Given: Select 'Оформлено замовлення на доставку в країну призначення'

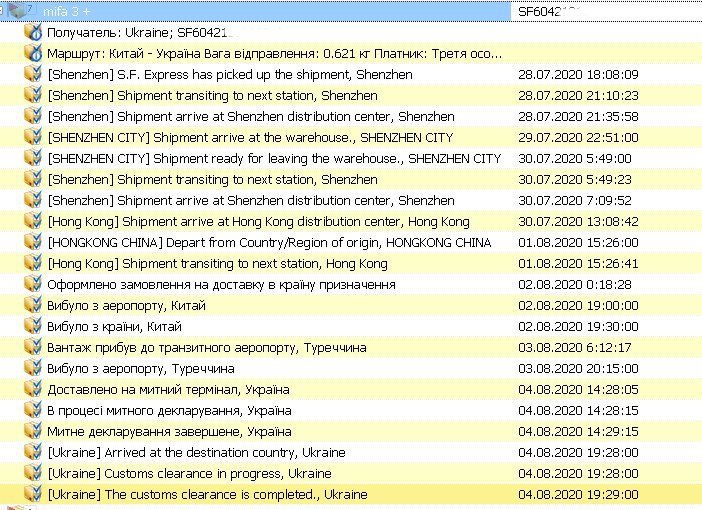Looking at the screenshot, I should point(221,285).
